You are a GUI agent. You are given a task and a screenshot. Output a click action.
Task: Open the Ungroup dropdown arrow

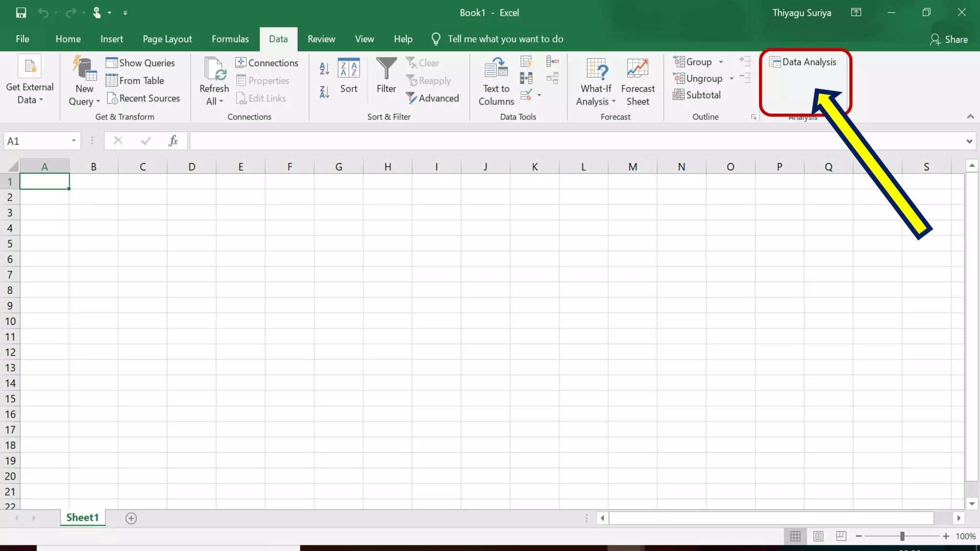[732, 79]
